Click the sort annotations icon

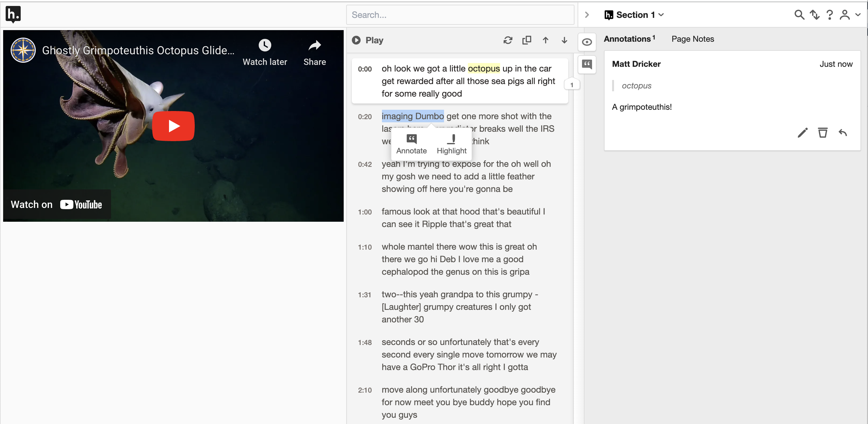[x=815, y=15]
